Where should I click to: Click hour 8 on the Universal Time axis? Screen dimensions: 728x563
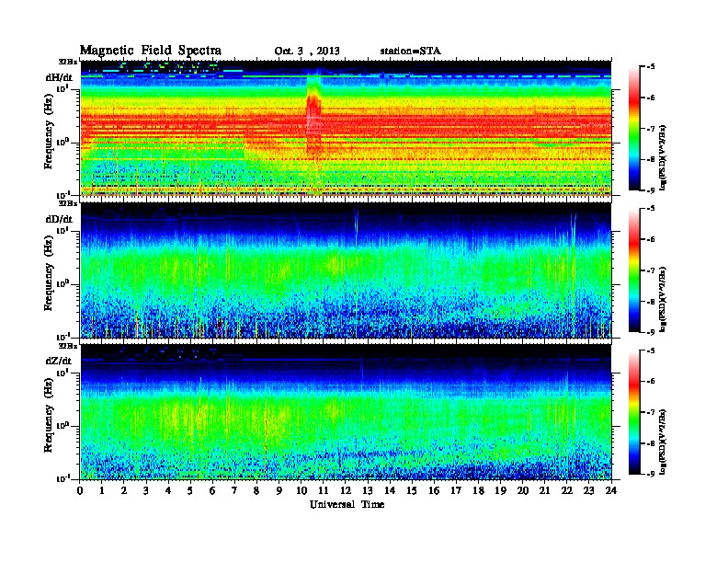coord(257,491)
